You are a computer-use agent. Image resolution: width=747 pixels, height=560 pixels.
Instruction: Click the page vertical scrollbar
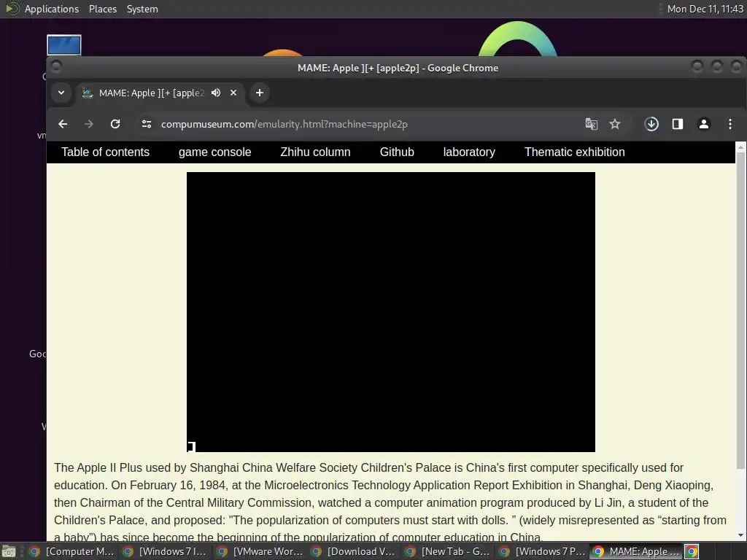[740, 309]
